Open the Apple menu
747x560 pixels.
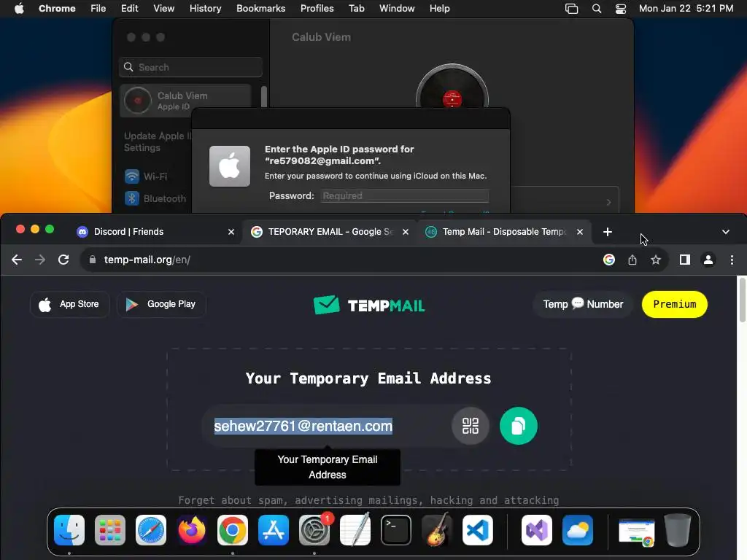[19, 8]
